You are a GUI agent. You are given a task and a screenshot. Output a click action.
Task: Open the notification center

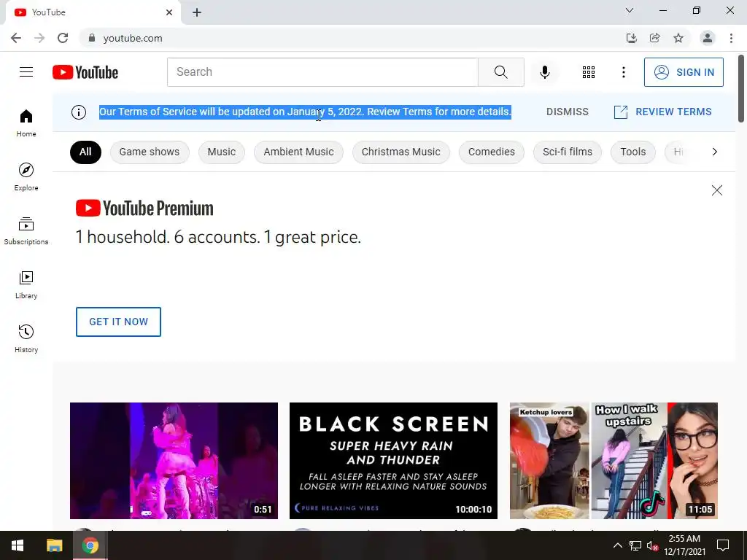pyautogui.click(x=723, y=545)
